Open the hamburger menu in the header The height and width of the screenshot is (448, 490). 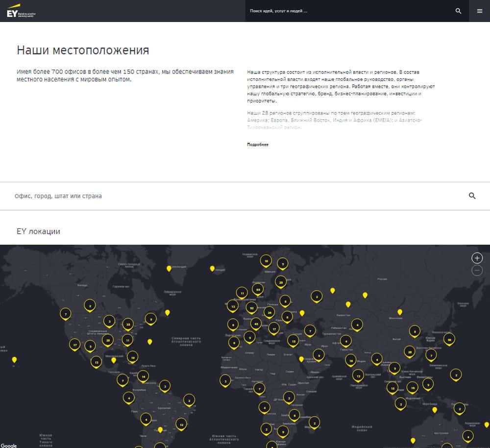pos(479,11)
